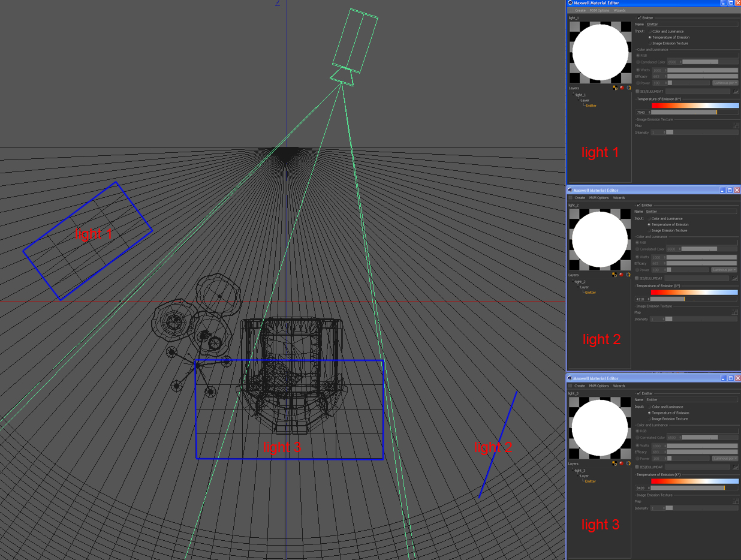Click the red sphere icon in light_2 Layers header
This screenshot has width=741, height=560.
click(621, 275)
